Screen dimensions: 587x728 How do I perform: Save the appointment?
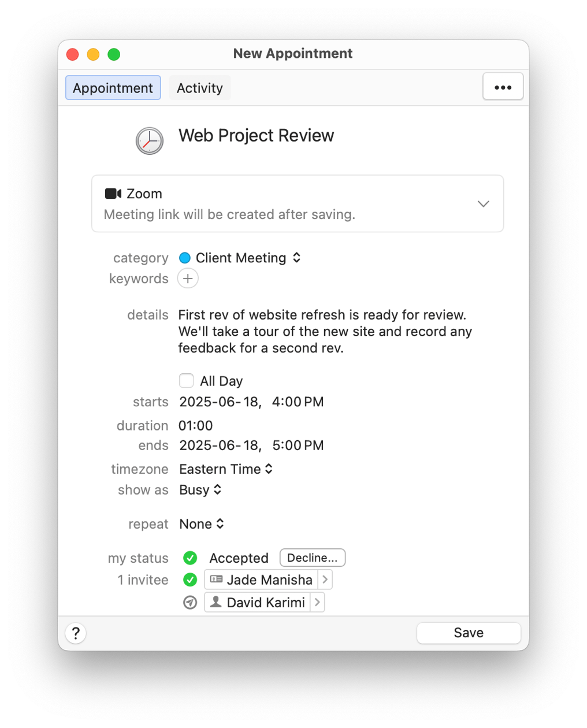tap(469, 633)
